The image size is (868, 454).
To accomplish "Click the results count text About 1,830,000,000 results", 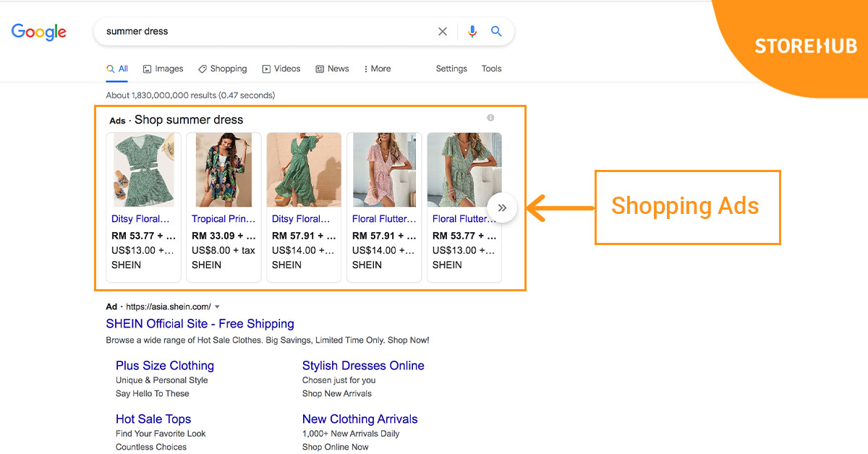I will (x=190, y=95).
